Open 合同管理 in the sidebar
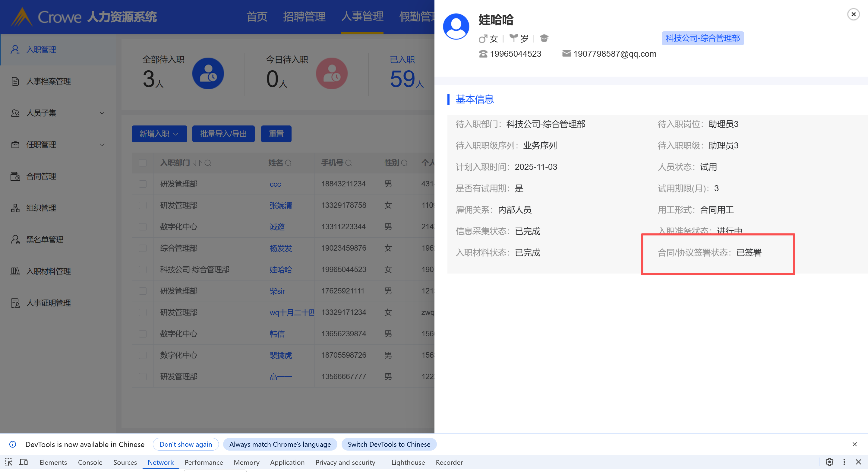The width and height of the screenshot is (868, 472). tap(41, 176)
